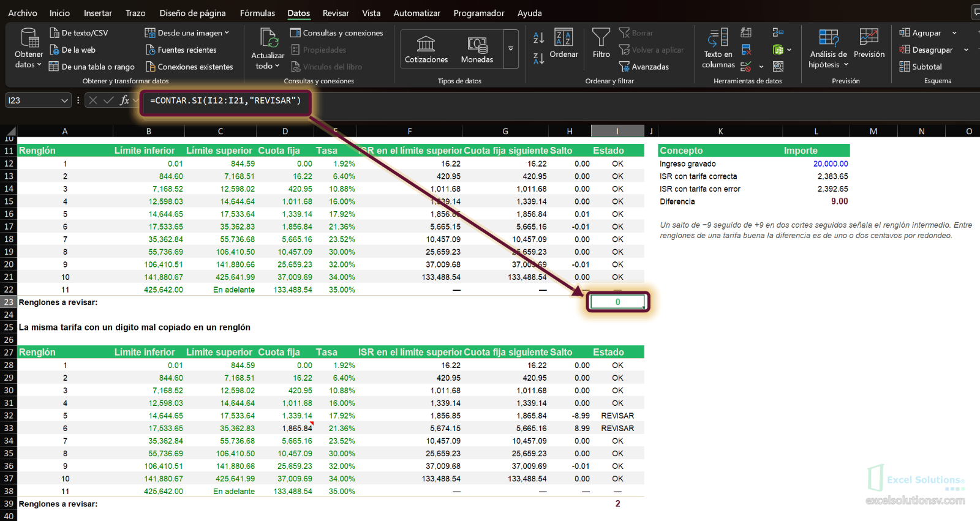This screenshot has width=980, height=521.
Task: Launch Texto en columnas wizard
Action: coord(718,48)
